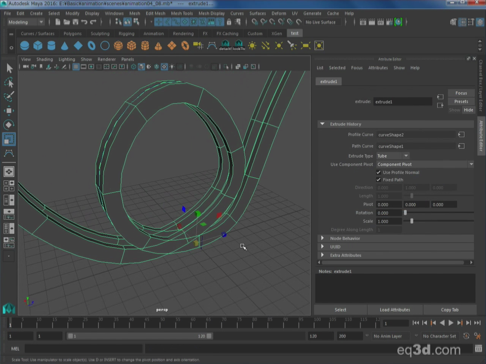Viewport: 486px width, 364px height.
Task: Create a NURBS circle from shelf
Action: (x=105, y=45)
